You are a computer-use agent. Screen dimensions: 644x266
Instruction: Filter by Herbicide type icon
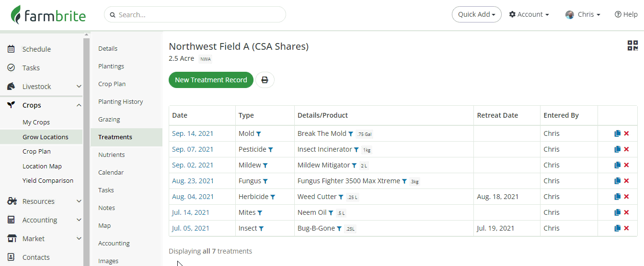pyautogui.click(x=273, y=197)
